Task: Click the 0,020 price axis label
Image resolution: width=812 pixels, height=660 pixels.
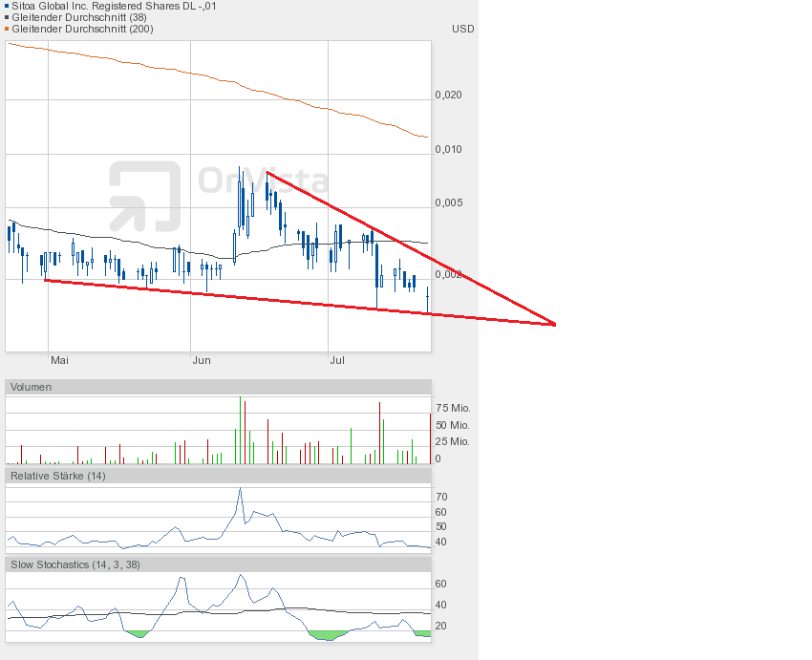Action: (448, 95)
